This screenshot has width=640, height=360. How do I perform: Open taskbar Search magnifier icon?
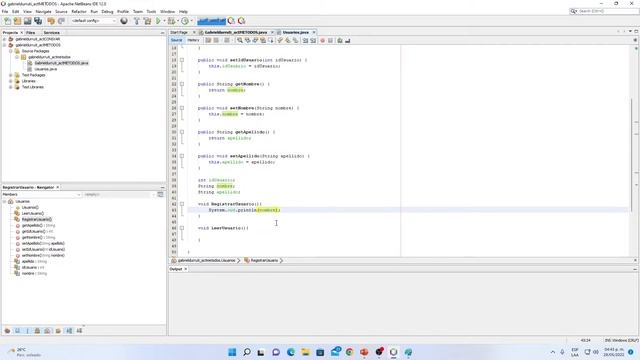pyautogui.click(x=247, y=352)
